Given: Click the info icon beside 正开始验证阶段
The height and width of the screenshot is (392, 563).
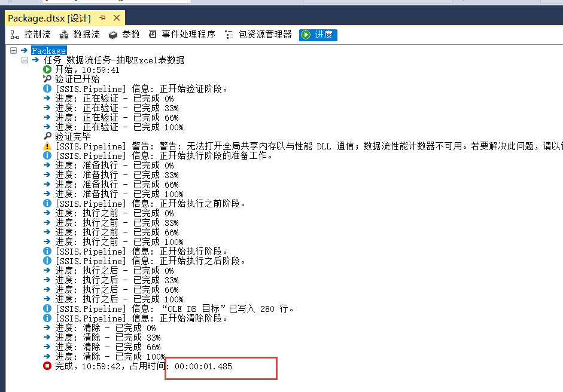Looking at the screenshot, I should [x=47, y=88].
